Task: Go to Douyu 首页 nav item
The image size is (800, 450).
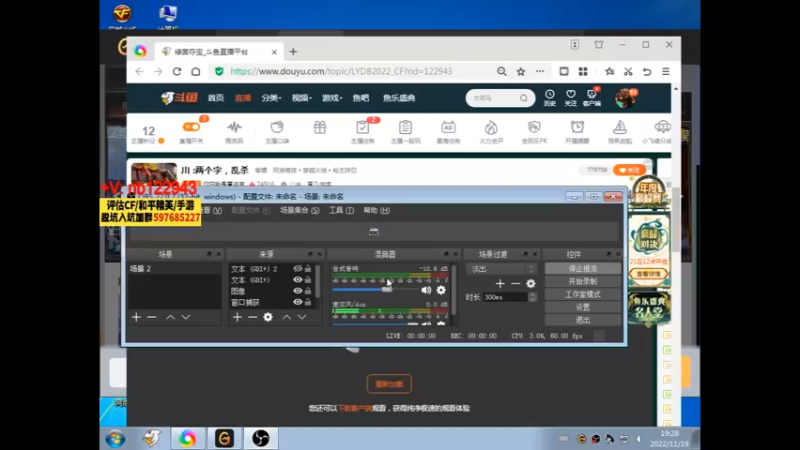Action: coord(216,98)
